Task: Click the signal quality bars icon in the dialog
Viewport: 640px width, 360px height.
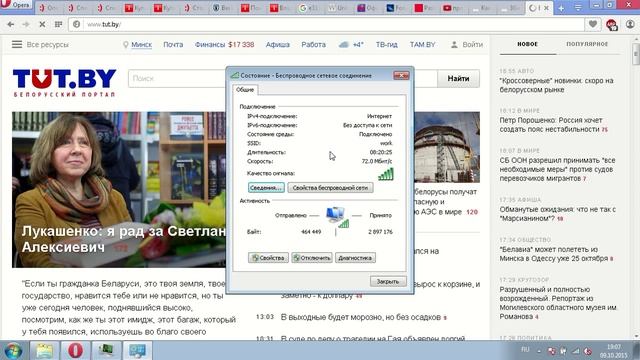Action: coord(386,174)
